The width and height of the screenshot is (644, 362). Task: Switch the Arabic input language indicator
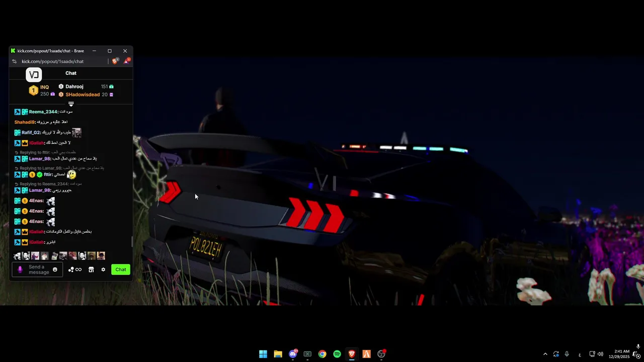point(580,354)
